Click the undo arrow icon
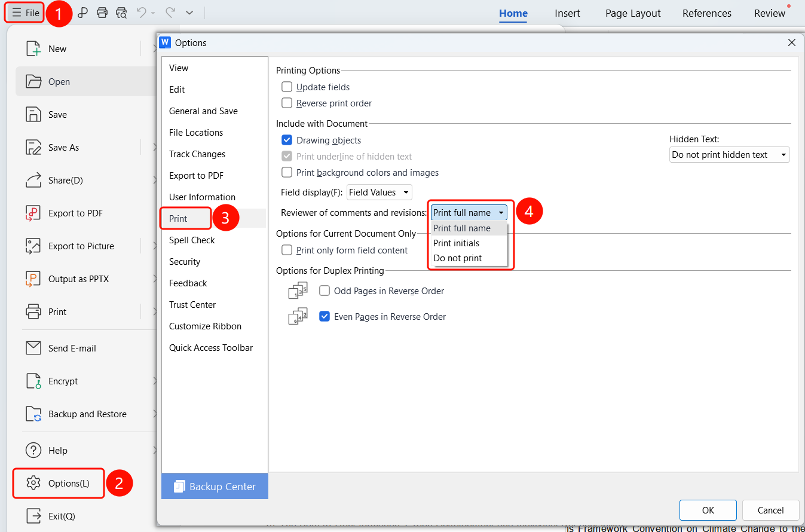 [142, 13]
